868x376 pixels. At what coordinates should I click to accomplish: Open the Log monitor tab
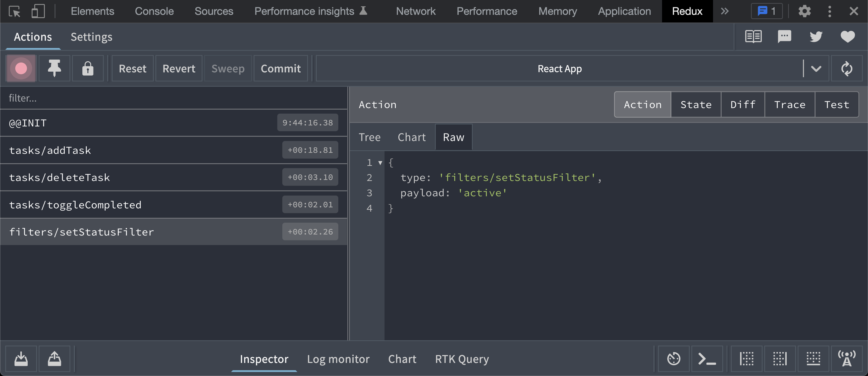coord(338,359)
